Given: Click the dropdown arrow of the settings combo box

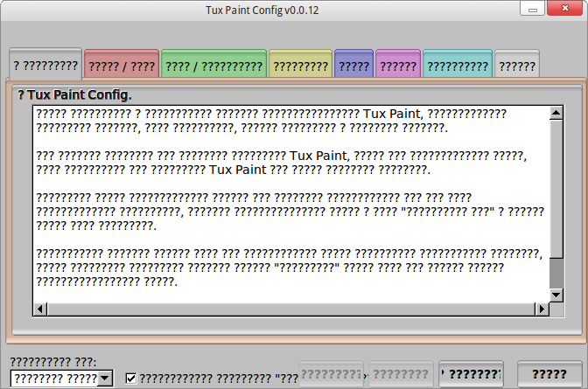Looking at the screenshot, I should (x=105, y=379).
